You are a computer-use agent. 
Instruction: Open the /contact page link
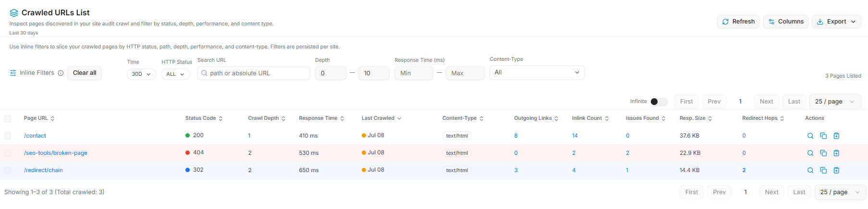[35, 136]
